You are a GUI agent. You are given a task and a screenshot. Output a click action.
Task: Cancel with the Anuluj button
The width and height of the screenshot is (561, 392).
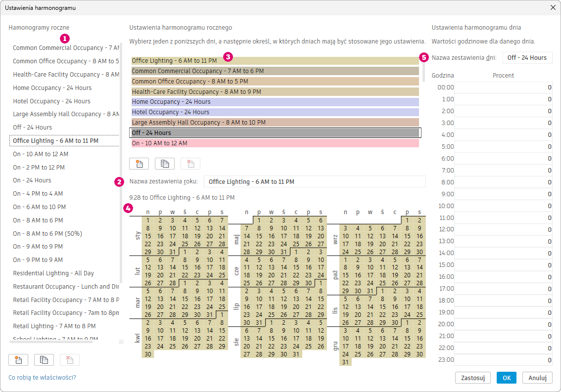(x=537, y=378)
